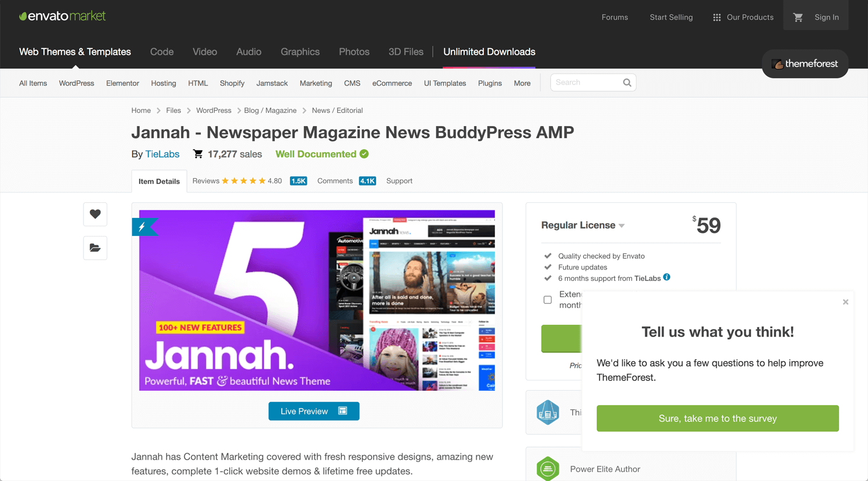Select the Jamstack category
The width and height of the screenshot is (868, 481).
(272, 83)
